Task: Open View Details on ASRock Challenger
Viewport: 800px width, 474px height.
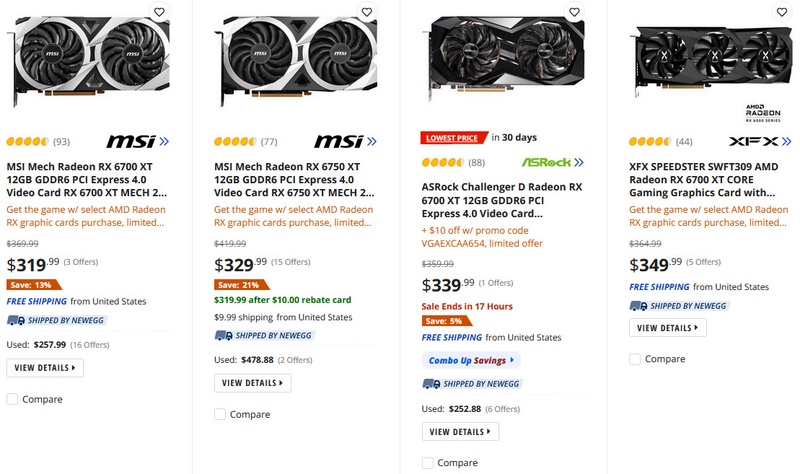Action: [460, 432]
